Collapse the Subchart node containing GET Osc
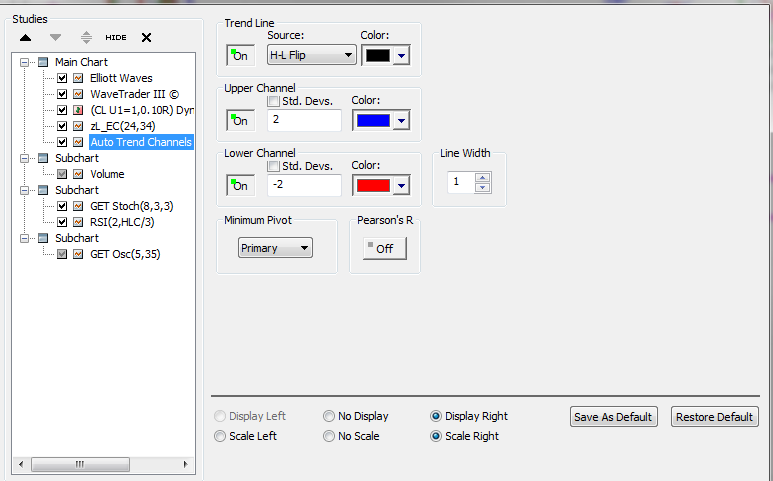Image resolution: width=773 pixels, height=481 pixels. 24,238
